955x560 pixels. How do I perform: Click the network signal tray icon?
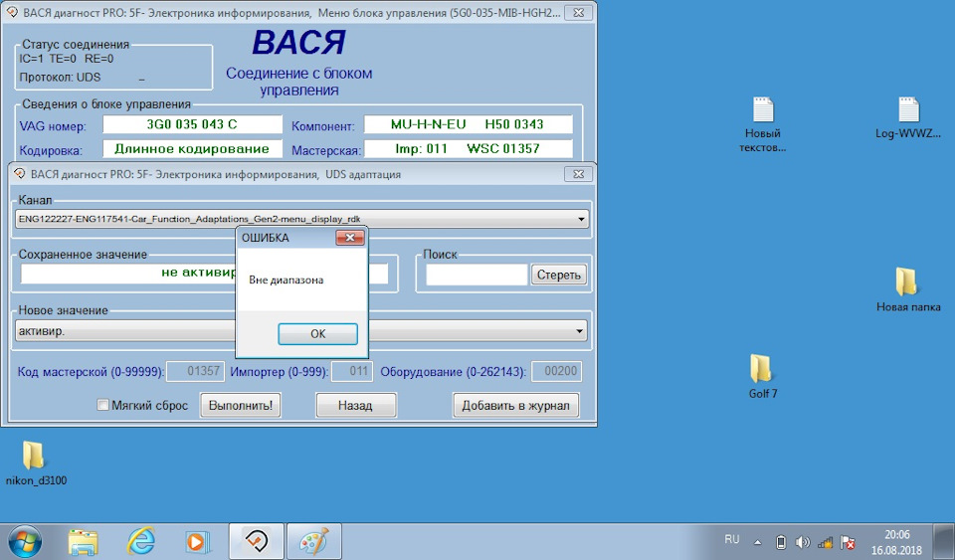[x=826, y=542]
